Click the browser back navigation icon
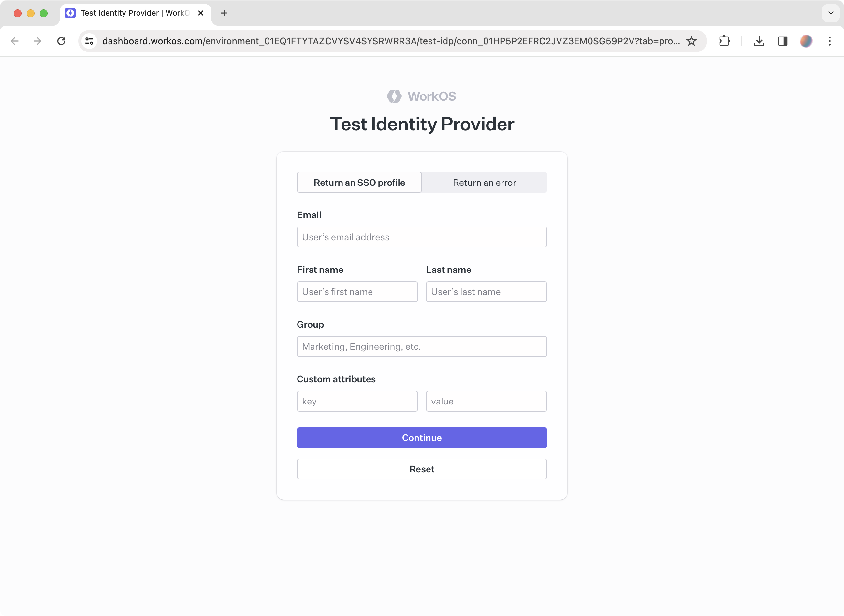Screen dimensions: 844x616 pyautogui.click(x=14, y=41)
